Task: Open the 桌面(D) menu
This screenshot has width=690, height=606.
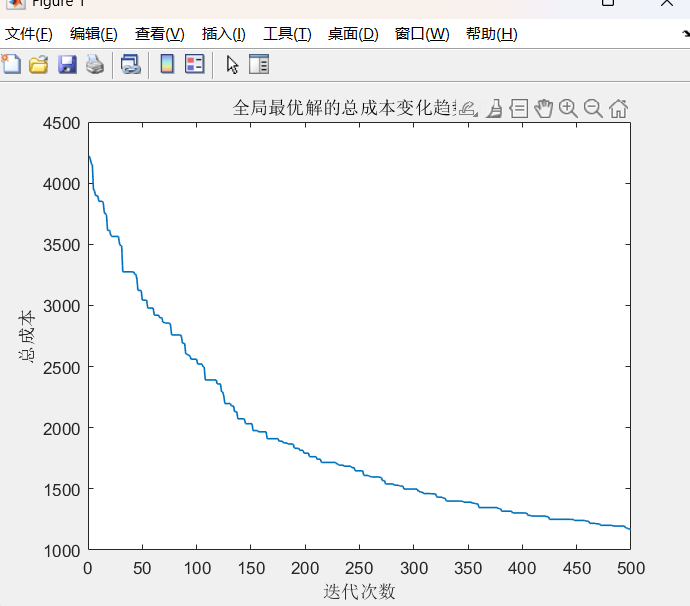Action: tap(353, 34)
